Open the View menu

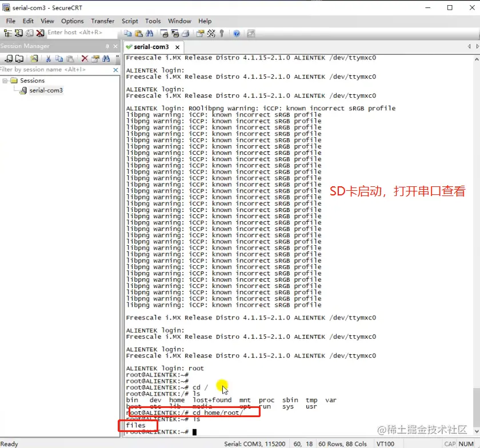[47, 21]
